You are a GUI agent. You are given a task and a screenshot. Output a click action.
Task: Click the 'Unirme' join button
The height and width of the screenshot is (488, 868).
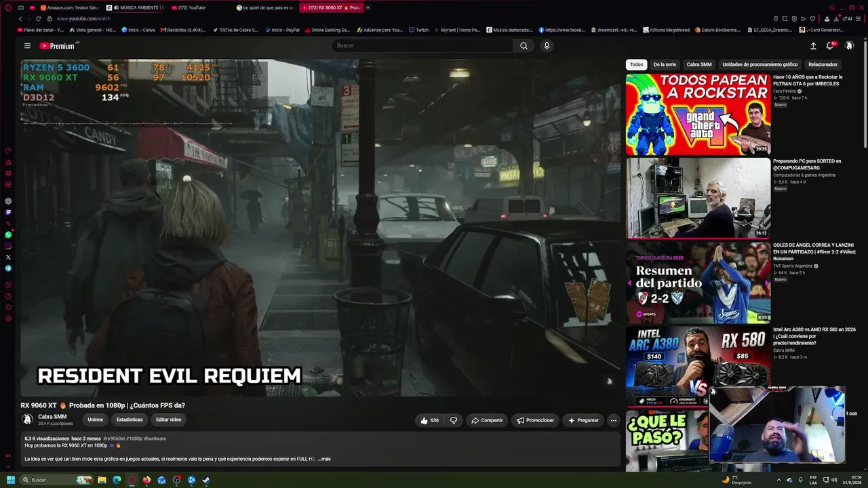[96, 420]
